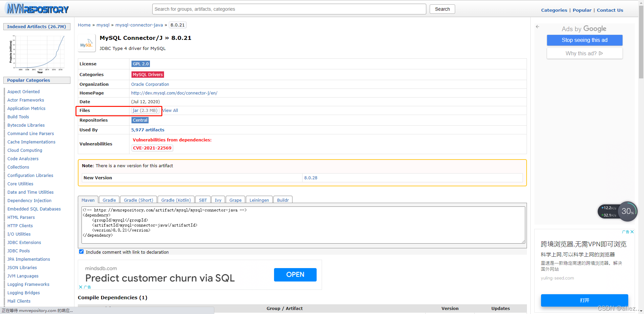Click Stop seeing this ad button

(x=585, y=40)
